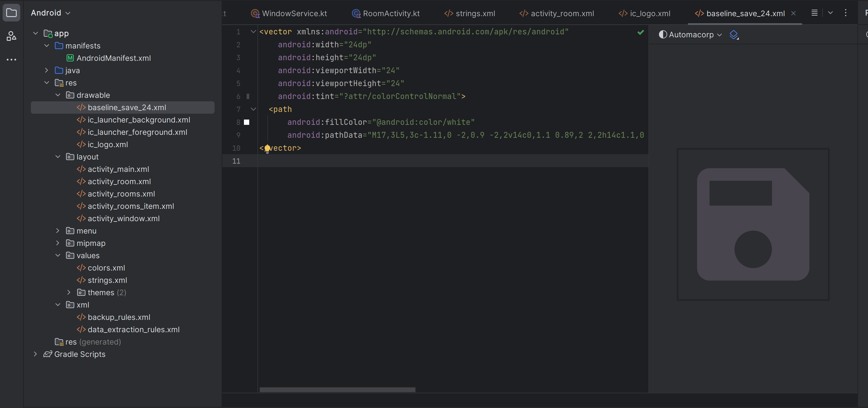Collapse the drawable folder
The width and height of the screenshot is (868, 408).
click(58, 95)
